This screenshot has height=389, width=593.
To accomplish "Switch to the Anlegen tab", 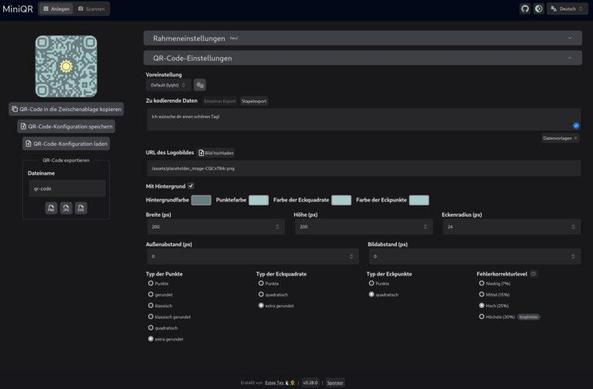I will click(x=56, y=9).
